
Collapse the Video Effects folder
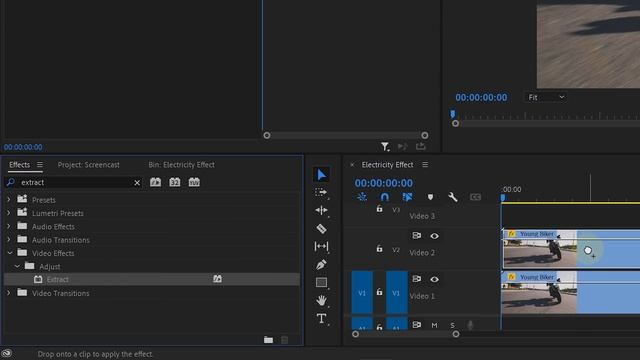pos(9,253)
